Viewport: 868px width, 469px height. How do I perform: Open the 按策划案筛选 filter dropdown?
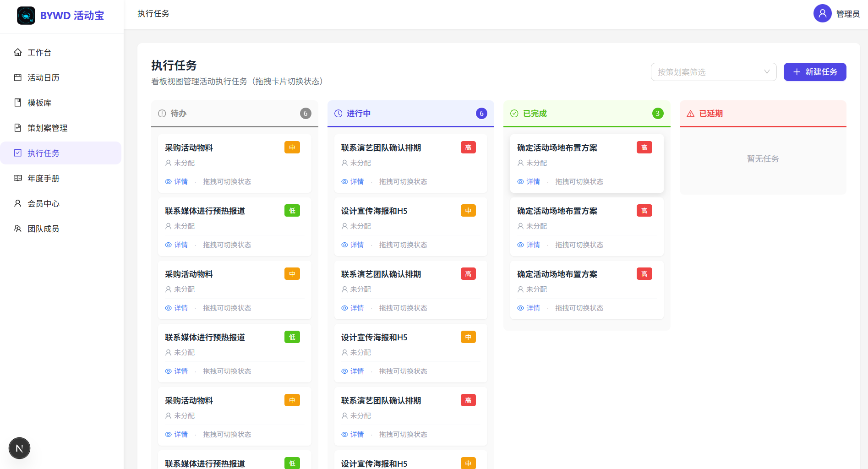(x=714, y=72)
